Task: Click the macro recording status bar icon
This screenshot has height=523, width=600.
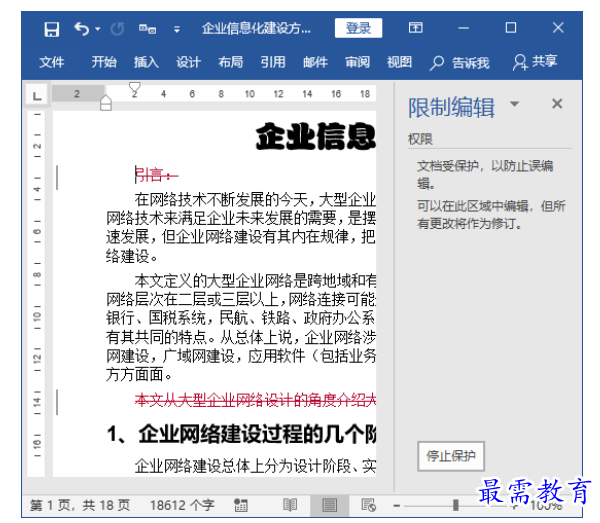Action: coord(241,505)
